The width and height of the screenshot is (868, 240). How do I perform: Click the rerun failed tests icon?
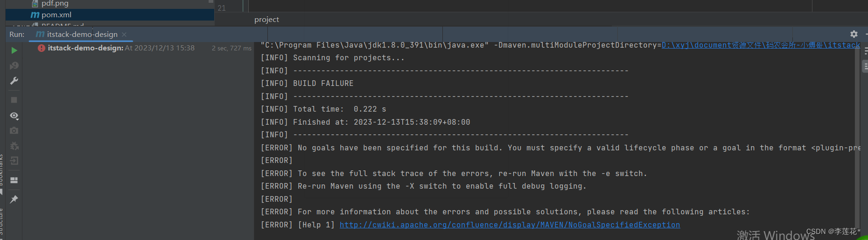tap(14, 66)
